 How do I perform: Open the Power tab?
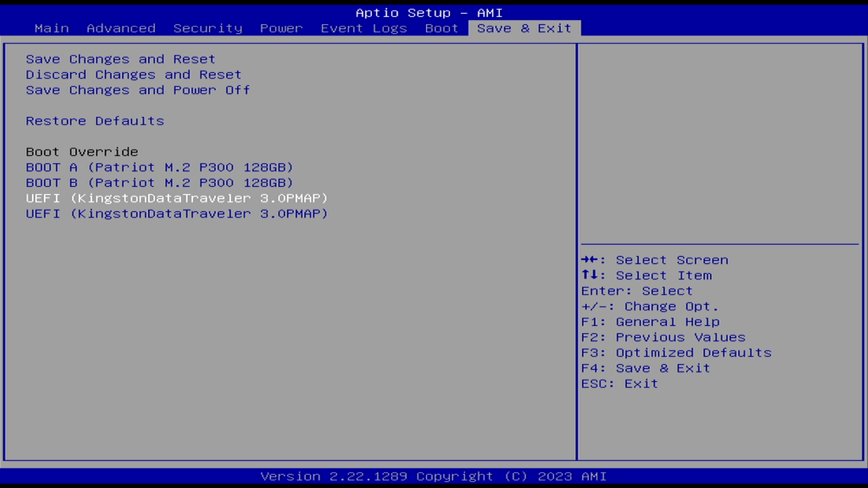[x=281, y=28]
